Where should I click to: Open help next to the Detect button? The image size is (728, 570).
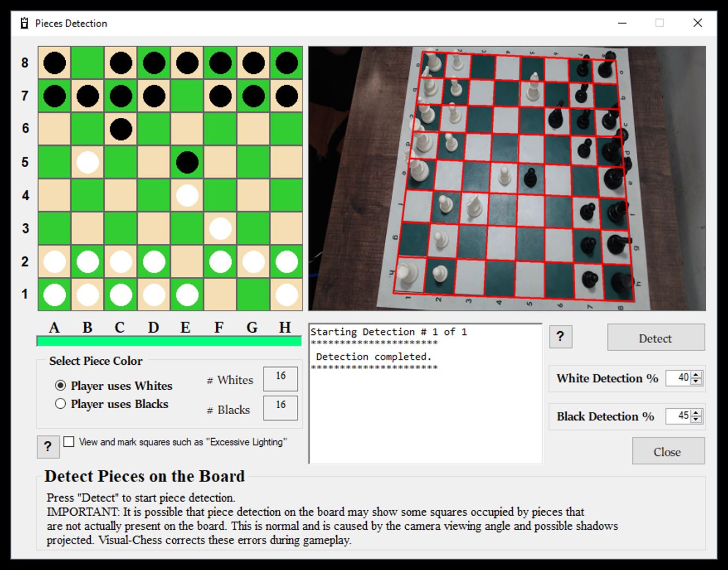coord(561,337)
